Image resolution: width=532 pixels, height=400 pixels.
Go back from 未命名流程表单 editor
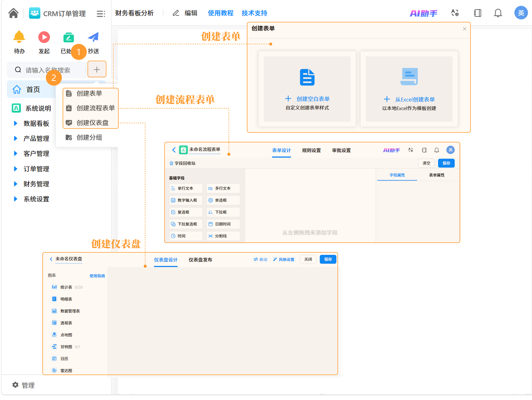pyautogui.click(x=174, y=150)
